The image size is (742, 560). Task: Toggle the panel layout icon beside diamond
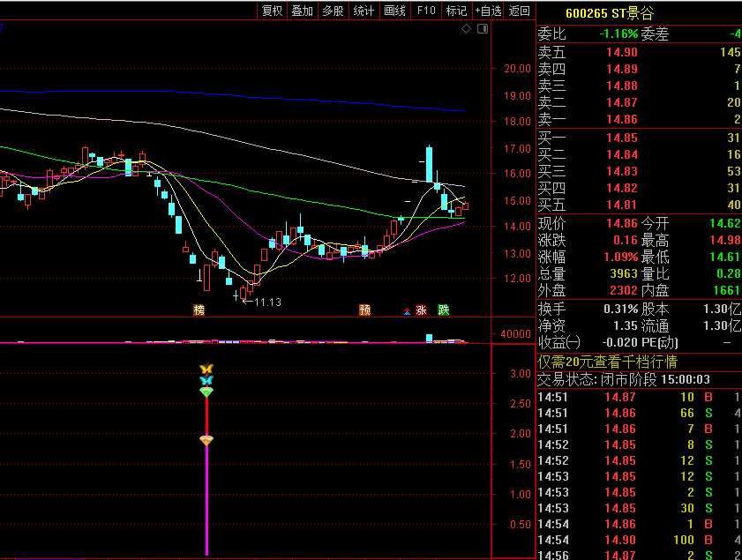pyautogui.click(x=483, y=29)
